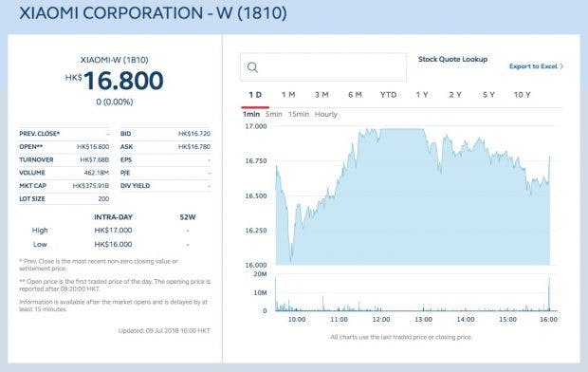This screenshot has height=372, width=588.
Task: Choose the Hourly interval option
Action: [326, 114]
